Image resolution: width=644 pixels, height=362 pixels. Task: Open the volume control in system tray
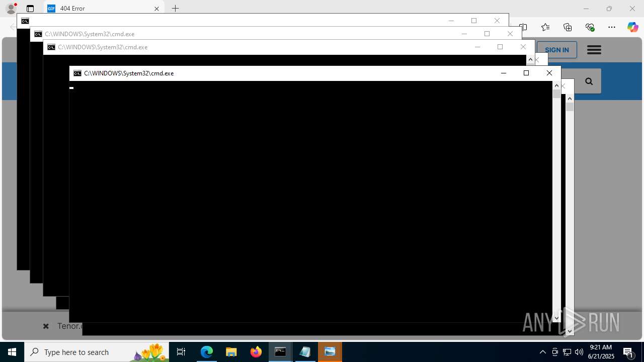[x=579, y=352]
